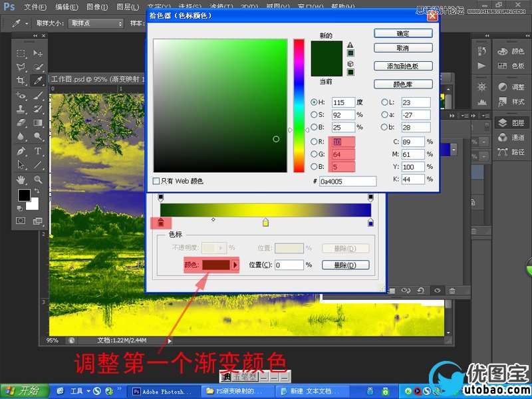Select the Hand tool
This screenshot has height=399, width=532.
pyautogui.click(x=21, y=180)
